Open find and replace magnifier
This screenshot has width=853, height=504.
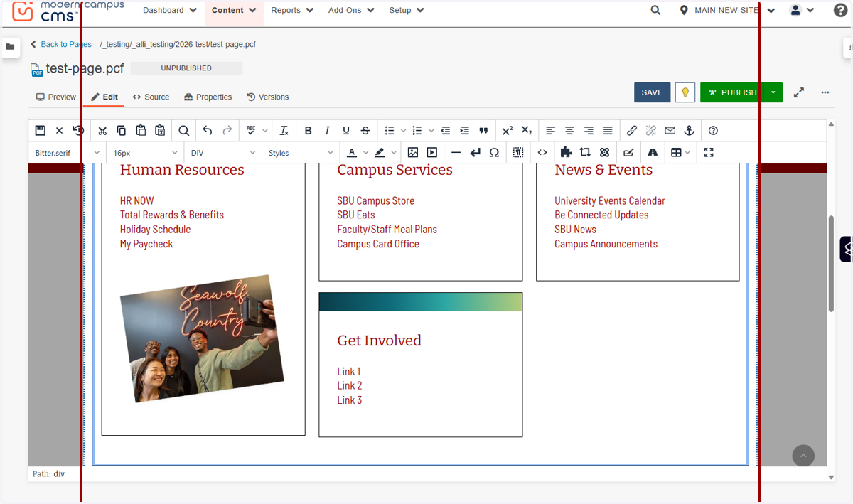183,131
